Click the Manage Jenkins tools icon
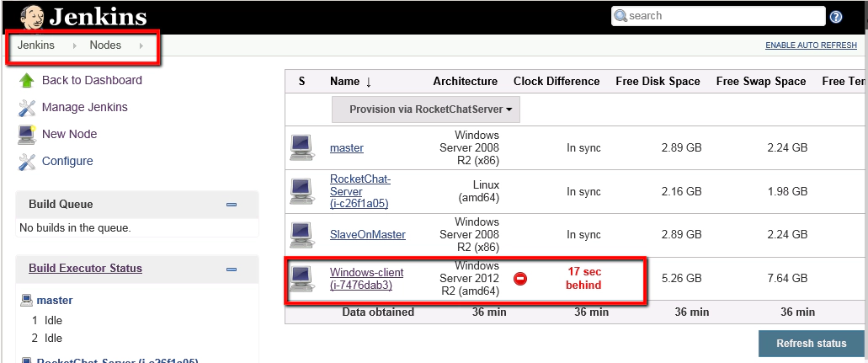This screenshot has height=363, width=868. point(27,108)
